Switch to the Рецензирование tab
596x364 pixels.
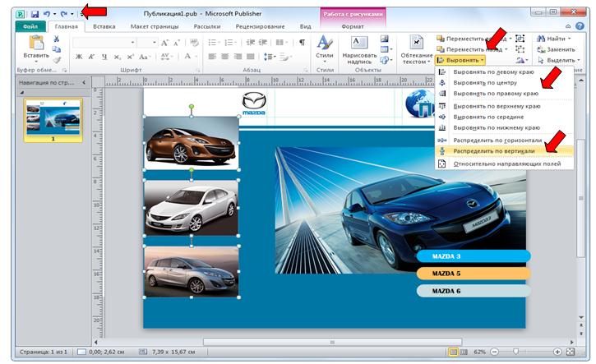pyautogui.click(x=260, y=26)
